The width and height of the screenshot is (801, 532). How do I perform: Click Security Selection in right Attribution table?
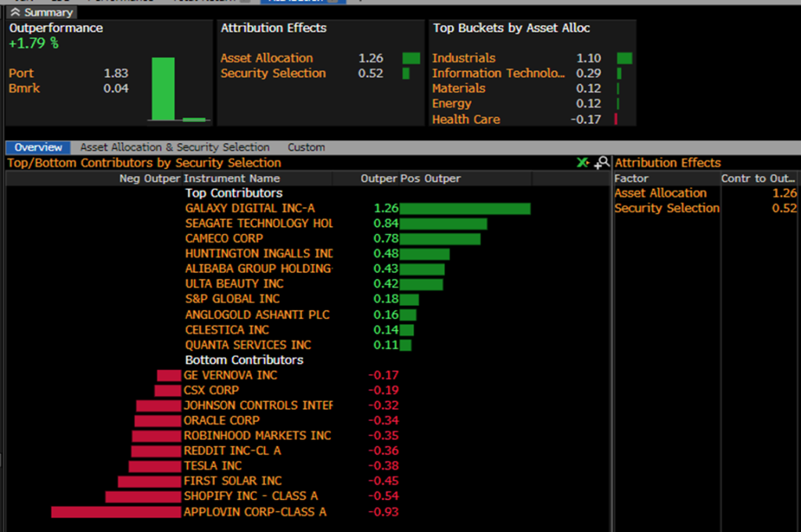click(x=666, y=209)
